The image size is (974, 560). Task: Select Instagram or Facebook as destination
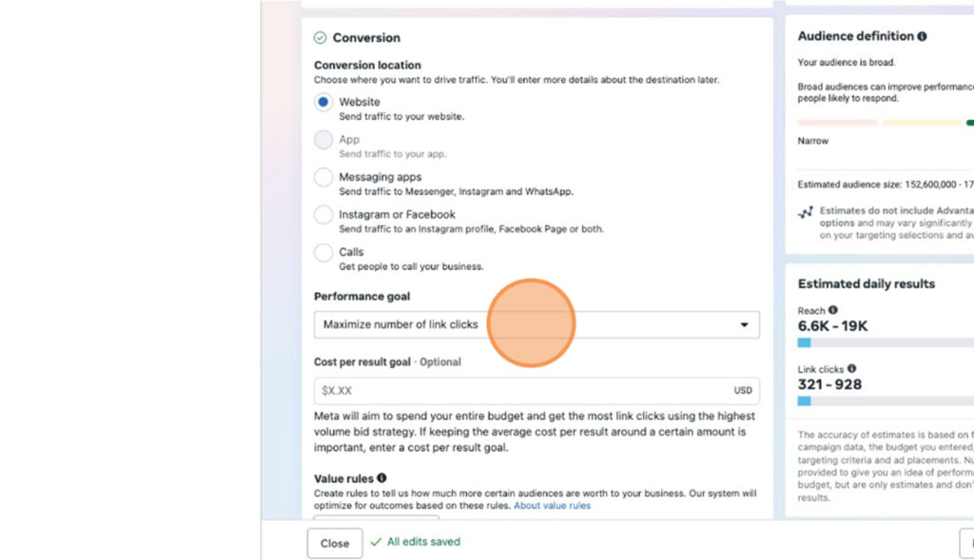[323, 215]
